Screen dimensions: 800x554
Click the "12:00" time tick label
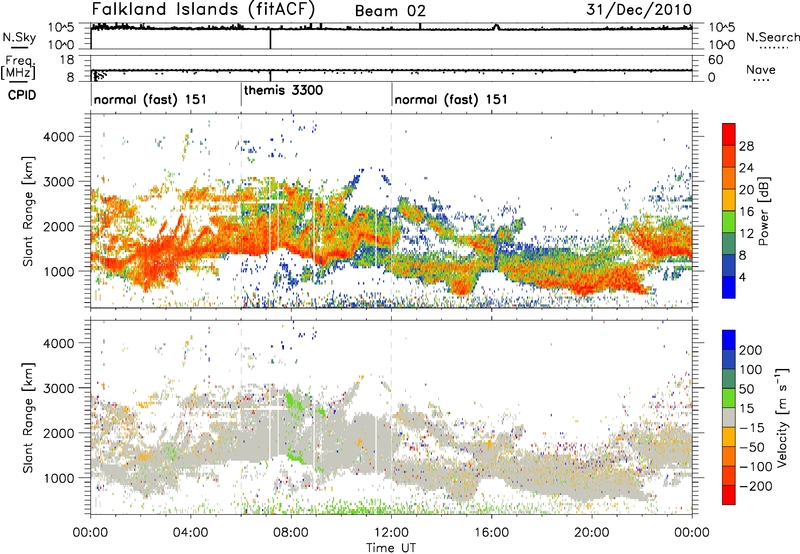(x=391, y=533)
